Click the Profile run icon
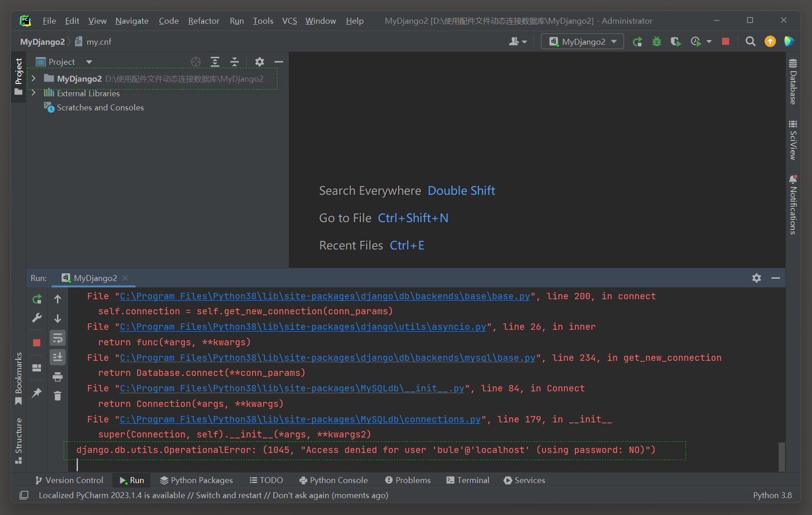Viewport: 812px width, 515px height. 696,42
